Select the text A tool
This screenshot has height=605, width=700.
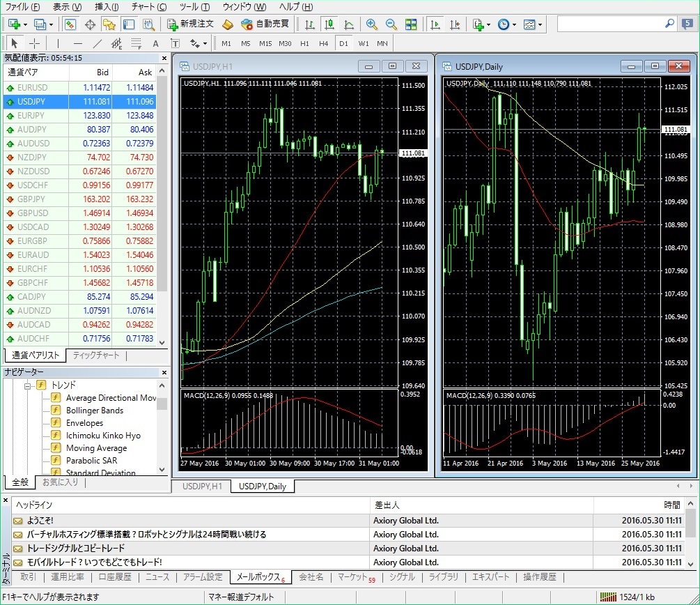click(x=155, y=43)
